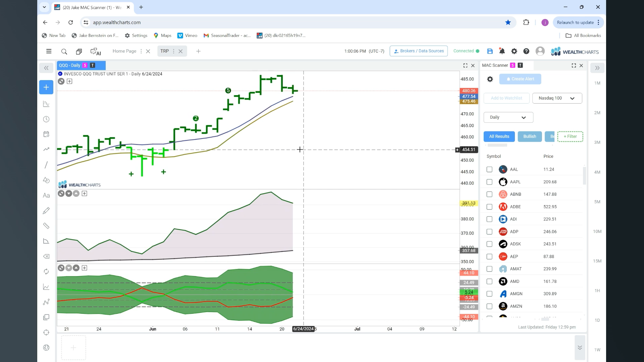Image resolution: width=644 pixels, height=362 pixels.
Task: Click the Create Alert button
Action: pos(520,79)
